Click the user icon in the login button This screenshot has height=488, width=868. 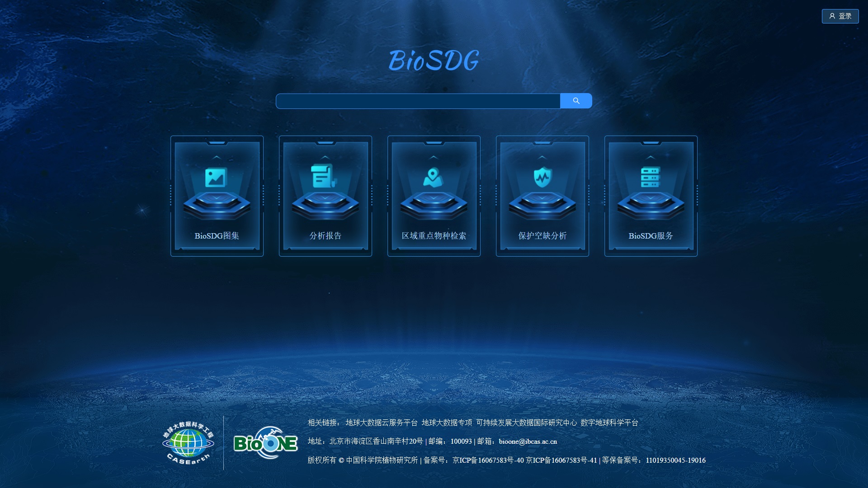pyautogui.click(x=832, y=16)
